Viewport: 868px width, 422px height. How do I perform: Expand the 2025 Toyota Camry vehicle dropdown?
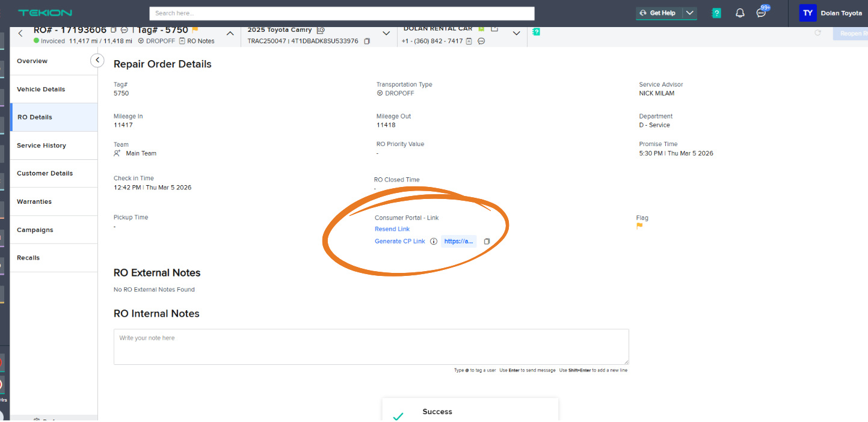[386, 34]
